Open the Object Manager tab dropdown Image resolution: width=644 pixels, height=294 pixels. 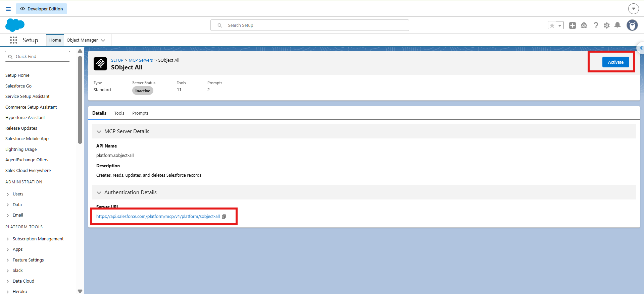[103, 40]
